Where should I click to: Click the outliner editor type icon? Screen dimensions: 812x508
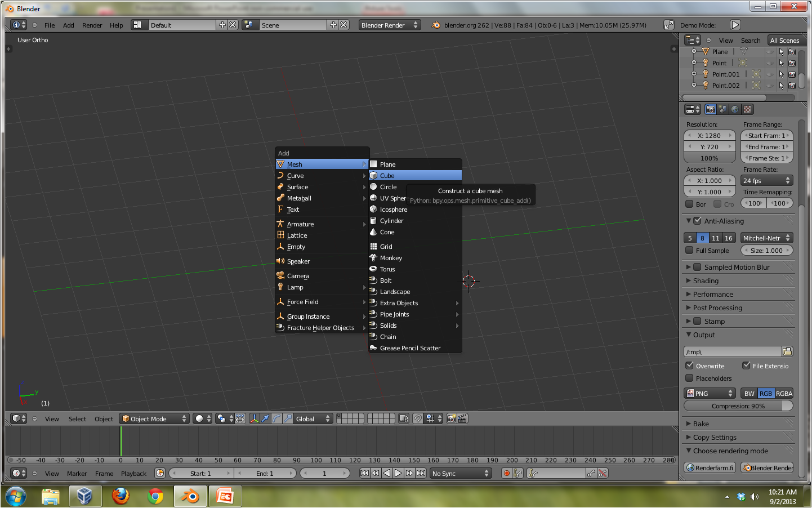coord(692,40)
